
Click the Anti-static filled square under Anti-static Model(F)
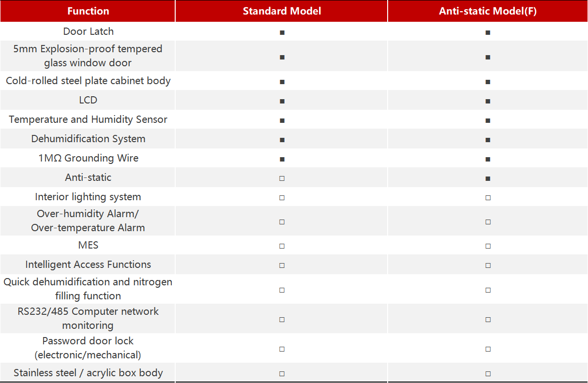coord(488,178)
